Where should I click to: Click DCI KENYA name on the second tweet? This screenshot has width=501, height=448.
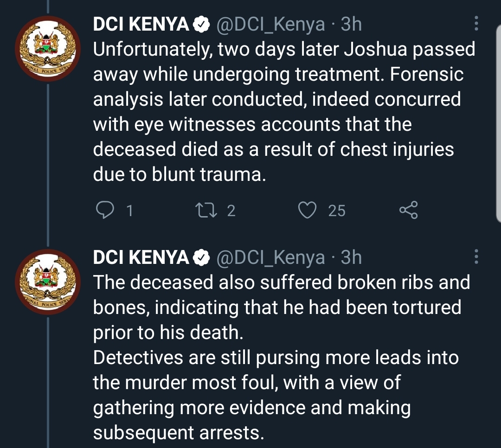[141, 258]
